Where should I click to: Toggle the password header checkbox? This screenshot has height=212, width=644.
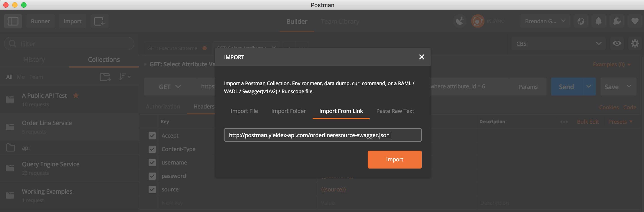pos(152,176)
